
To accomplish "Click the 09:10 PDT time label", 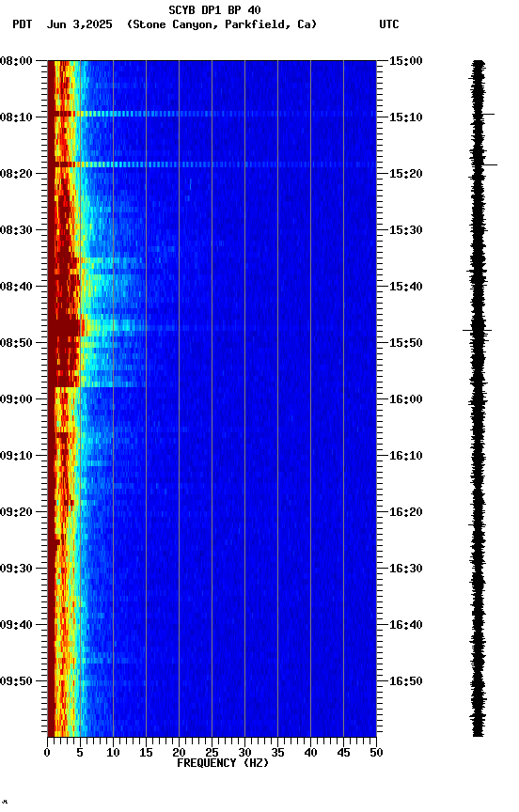I will (x=16, y=456).
